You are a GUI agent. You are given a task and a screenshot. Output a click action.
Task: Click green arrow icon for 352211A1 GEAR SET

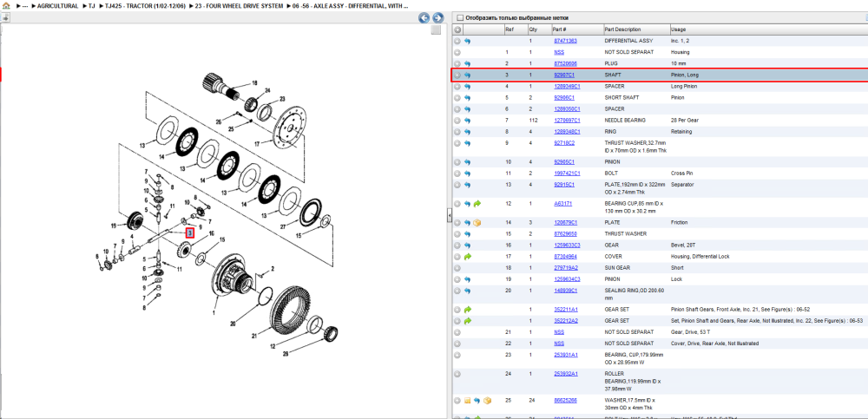467,310
